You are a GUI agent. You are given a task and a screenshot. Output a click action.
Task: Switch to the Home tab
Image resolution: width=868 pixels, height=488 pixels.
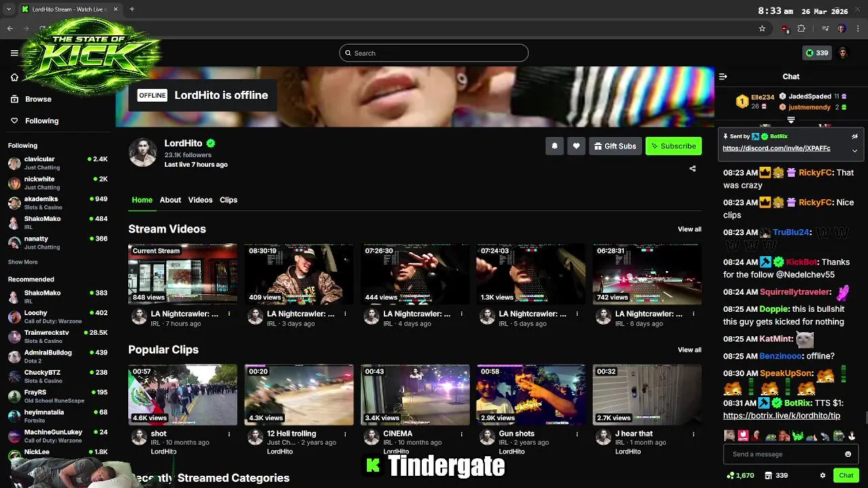pos(142,200)
